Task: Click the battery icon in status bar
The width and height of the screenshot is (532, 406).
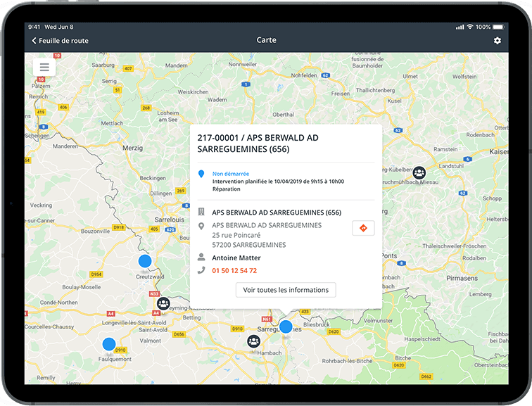Action: click(x=499, y=27)
